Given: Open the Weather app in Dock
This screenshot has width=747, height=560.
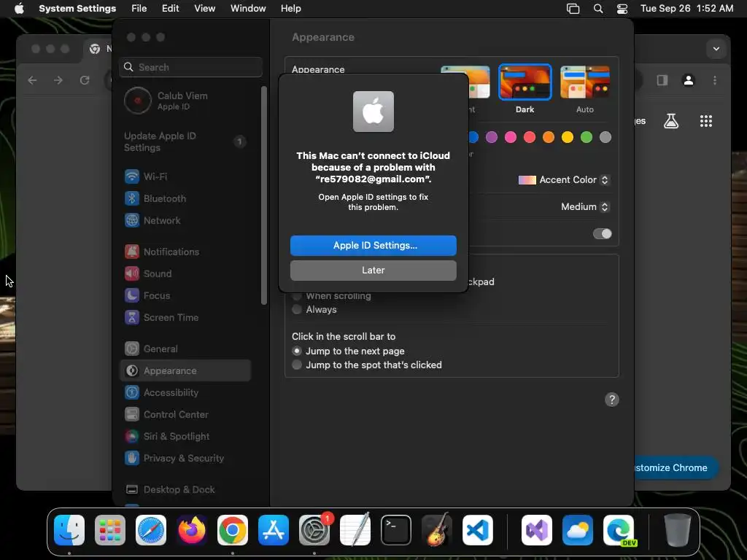Looking at the screenshot, I should (578, 530).
